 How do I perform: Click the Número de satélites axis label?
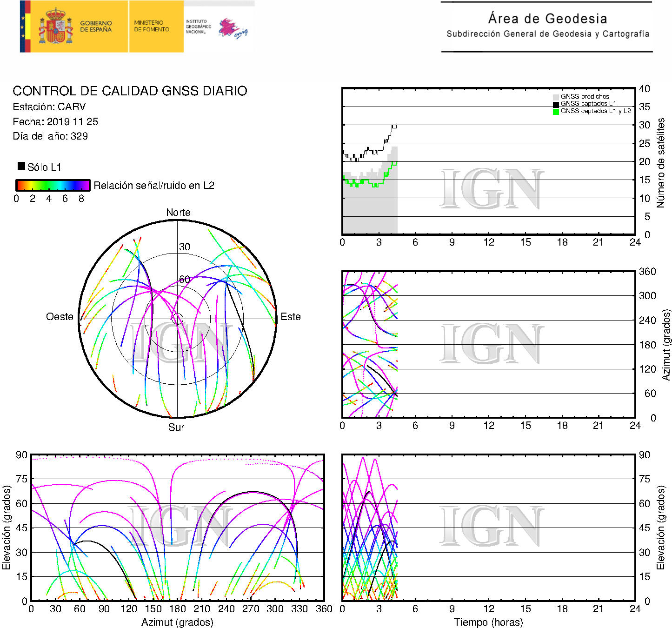pyautogui.click(x=660, y=162)
